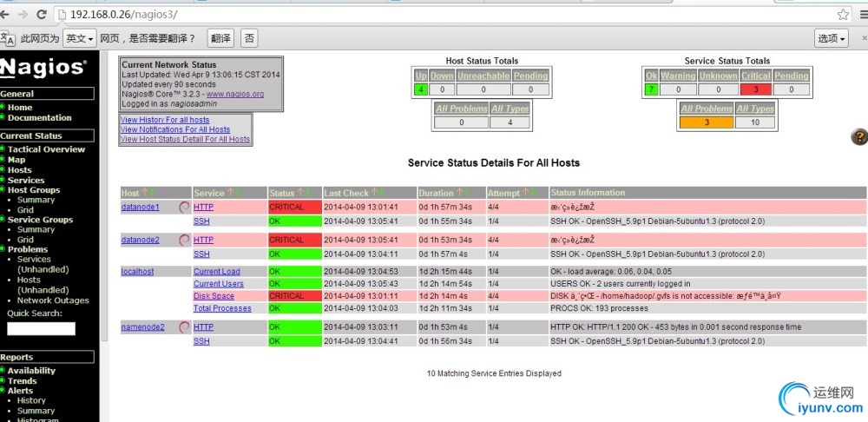Sort Last Check column ascending with orange arrow
This screenshot has width=868, height=422.
(x=375, y=192)
